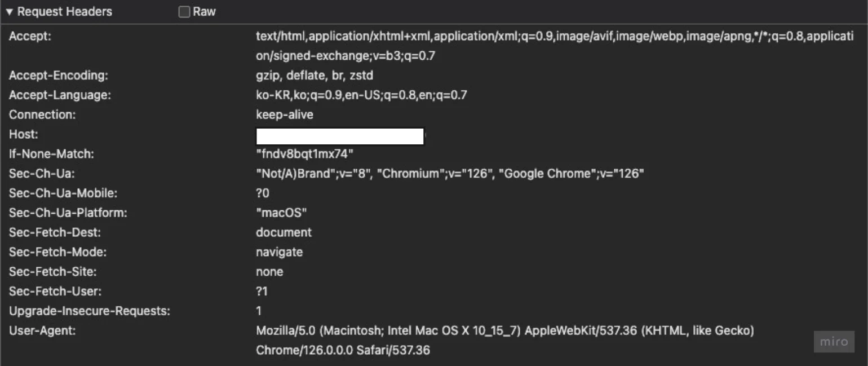Click the Accept-Language header value

361,95
